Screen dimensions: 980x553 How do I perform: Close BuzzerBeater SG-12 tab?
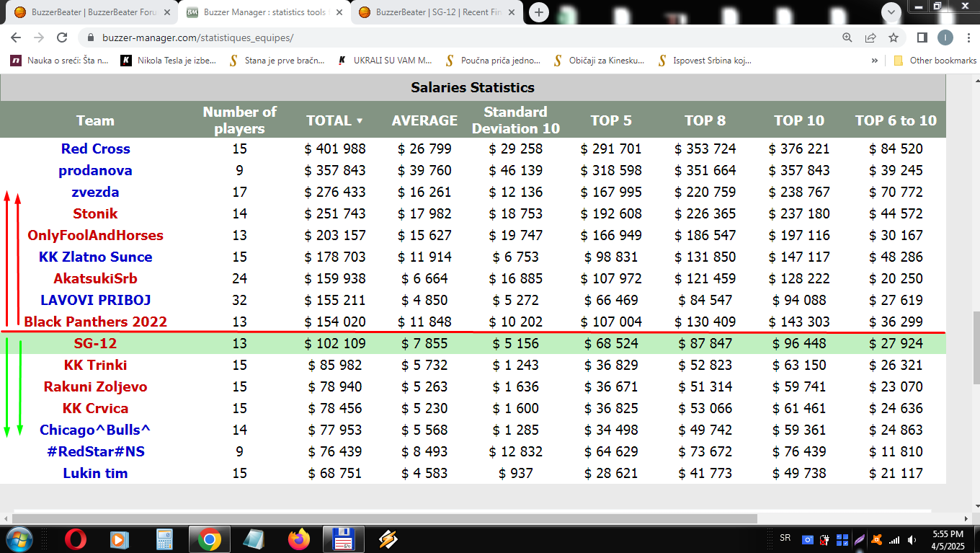511,12
